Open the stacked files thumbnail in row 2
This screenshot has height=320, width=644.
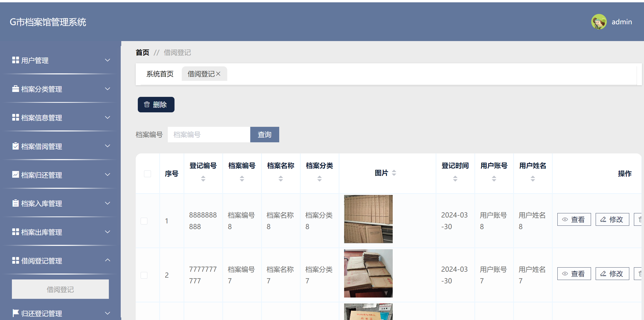point(368,273)
